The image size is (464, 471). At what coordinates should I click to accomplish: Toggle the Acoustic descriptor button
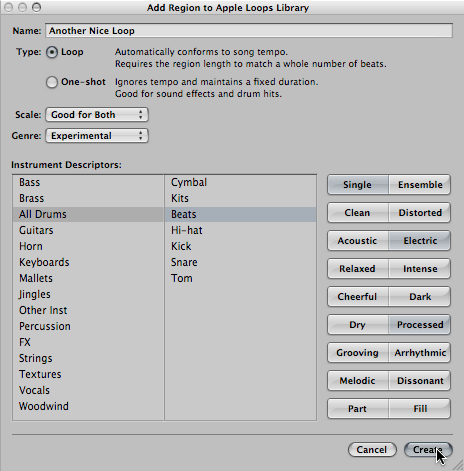point(358,241)
